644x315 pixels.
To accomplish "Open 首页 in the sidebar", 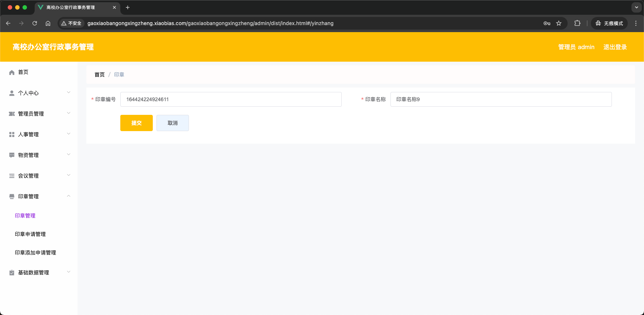I will [39, 72].
